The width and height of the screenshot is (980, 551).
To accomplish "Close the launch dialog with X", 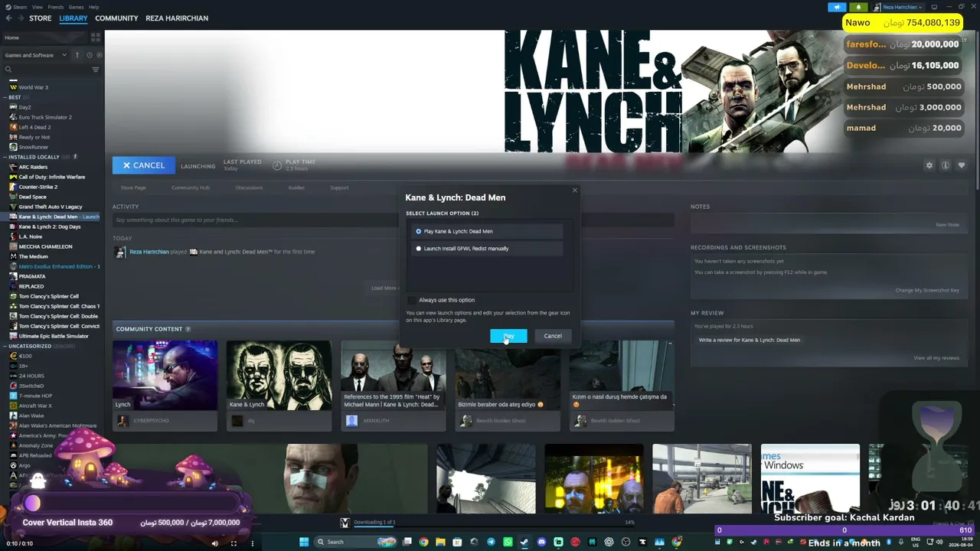I will 575,190.
